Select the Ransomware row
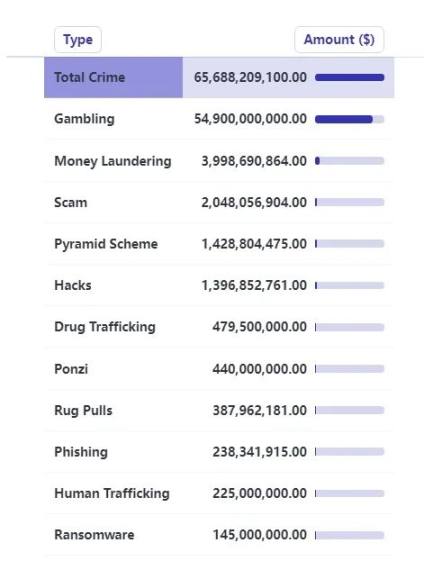The height and width of the screenshot is (579, 424). [x=219, y=535]
